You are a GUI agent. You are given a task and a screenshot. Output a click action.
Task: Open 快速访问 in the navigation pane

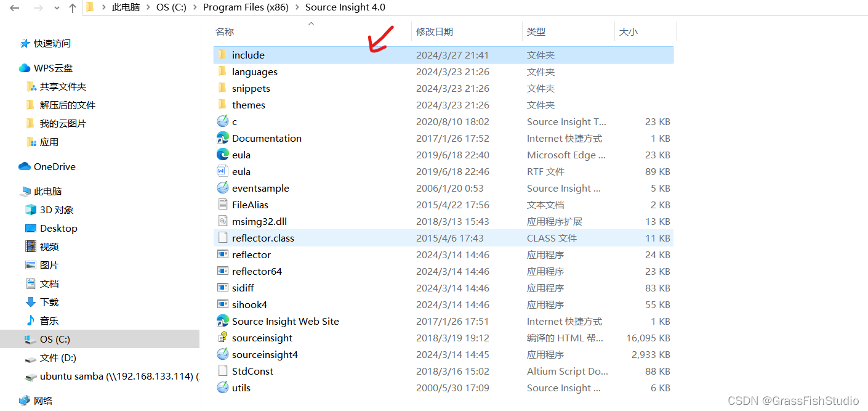[x=52, y=43]
